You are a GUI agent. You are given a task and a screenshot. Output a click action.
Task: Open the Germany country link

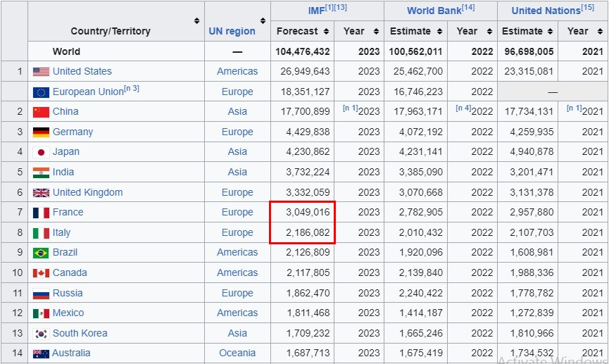tap(73, 132)
